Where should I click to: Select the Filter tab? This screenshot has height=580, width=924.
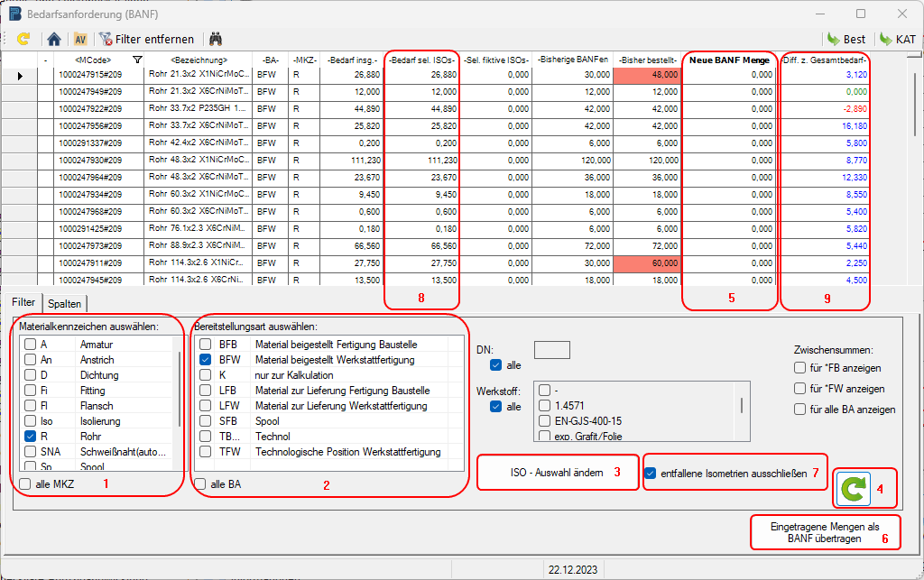click(x=23, y=302)
